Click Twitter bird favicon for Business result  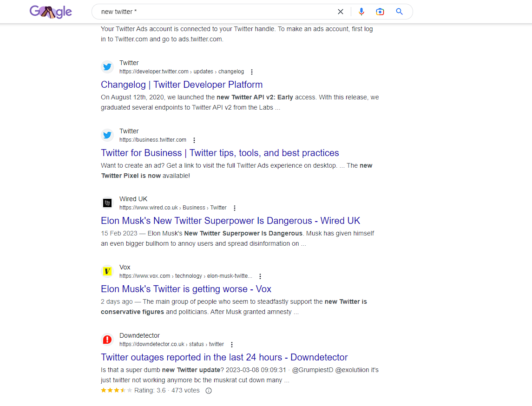(x=107, y=135)
